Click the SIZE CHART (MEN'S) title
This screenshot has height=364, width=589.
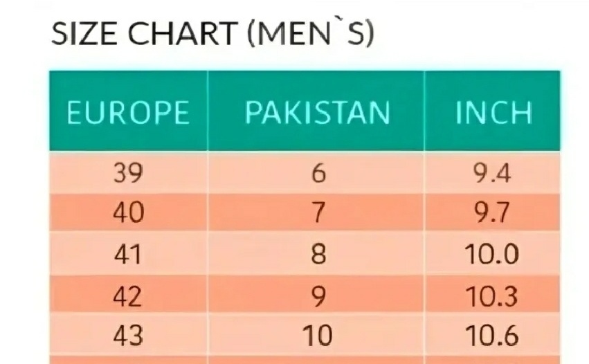[212, 34]
